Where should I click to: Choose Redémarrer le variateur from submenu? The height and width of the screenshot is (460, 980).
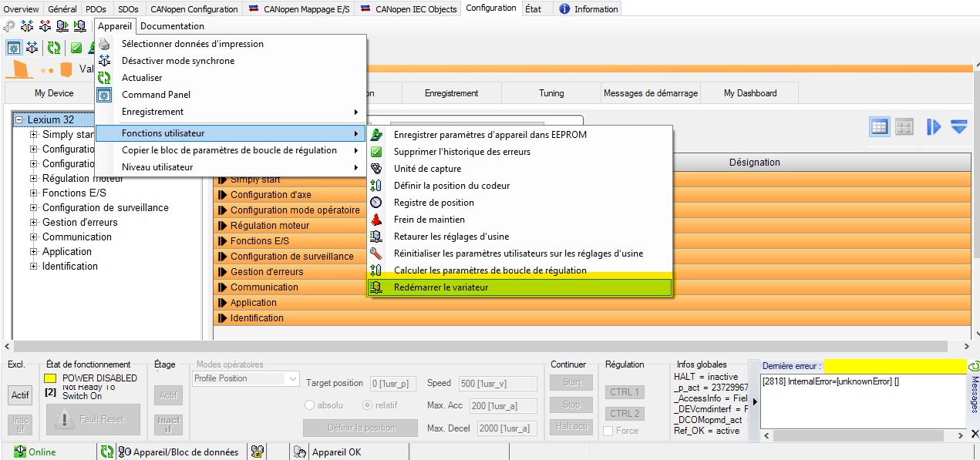tap(441, 287)
